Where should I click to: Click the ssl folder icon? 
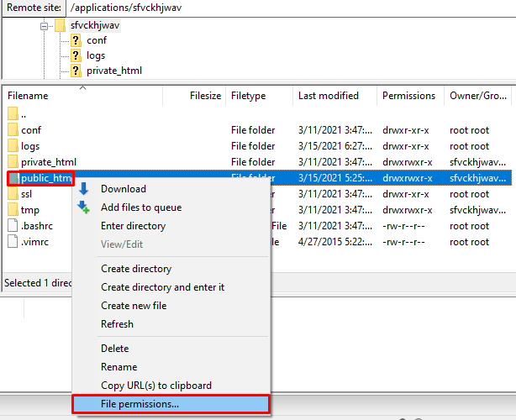click(x=13, y=193)
